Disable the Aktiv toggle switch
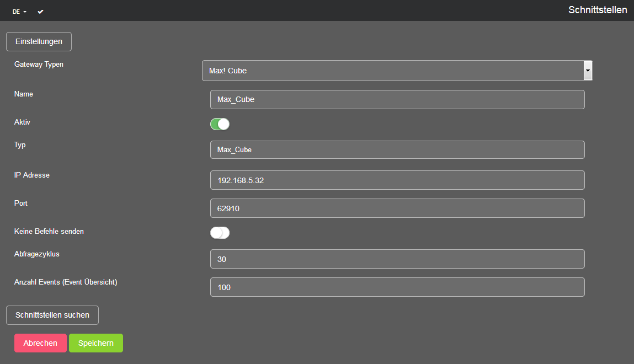 coord(220,124)
